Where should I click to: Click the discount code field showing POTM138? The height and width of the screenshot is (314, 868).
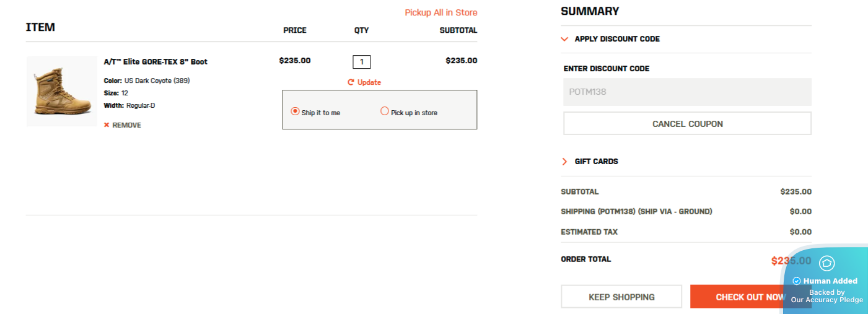click(687, 92)
